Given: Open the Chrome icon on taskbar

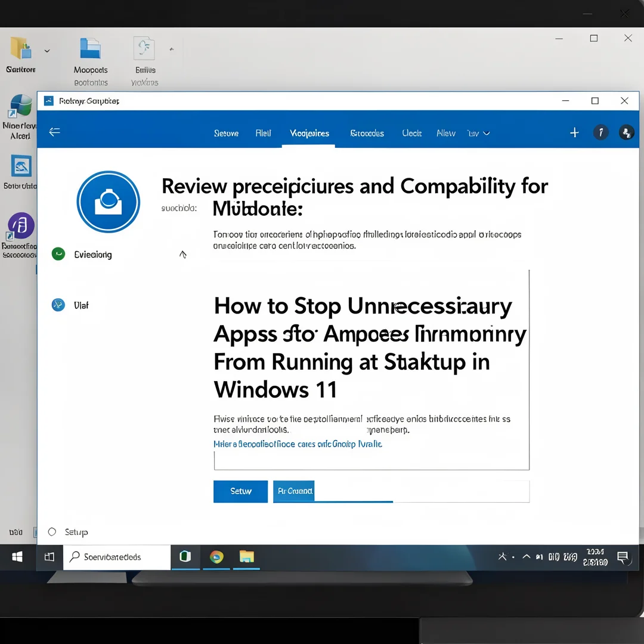Looking at the screenshot, I should (x=216, y=557).
